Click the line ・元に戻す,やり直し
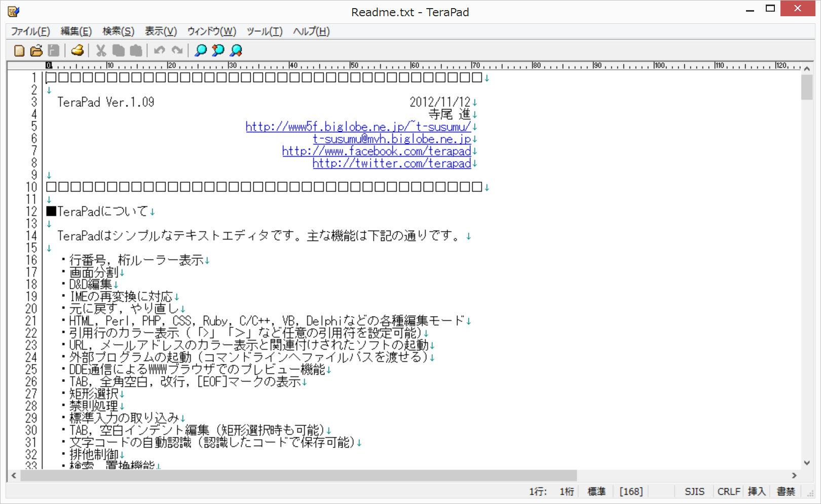 [120, 309]
